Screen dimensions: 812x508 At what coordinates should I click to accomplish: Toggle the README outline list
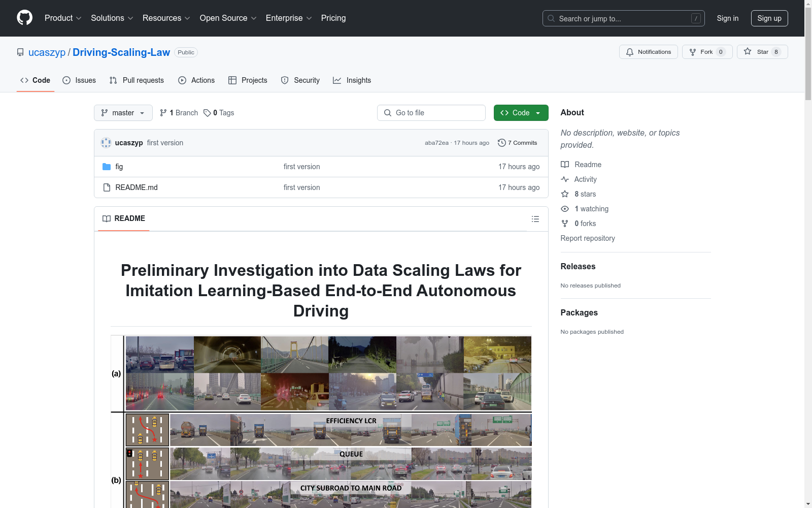pos(535,218)
